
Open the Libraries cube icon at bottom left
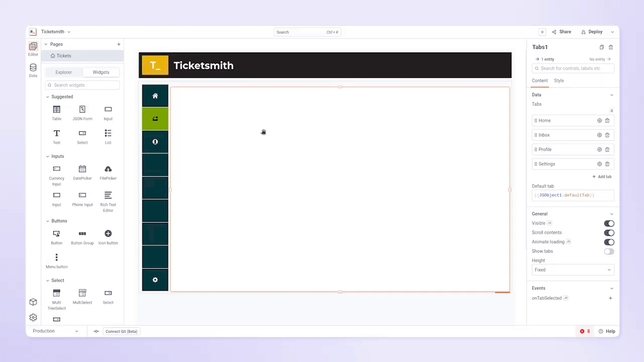click(x=33, y=302)
